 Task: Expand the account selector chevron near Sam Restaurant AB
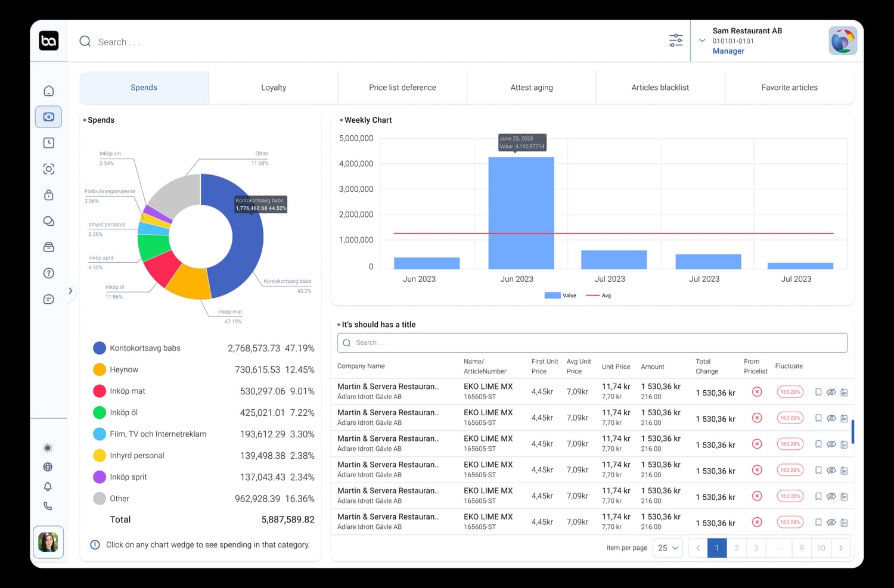click(x=703, y=41)
